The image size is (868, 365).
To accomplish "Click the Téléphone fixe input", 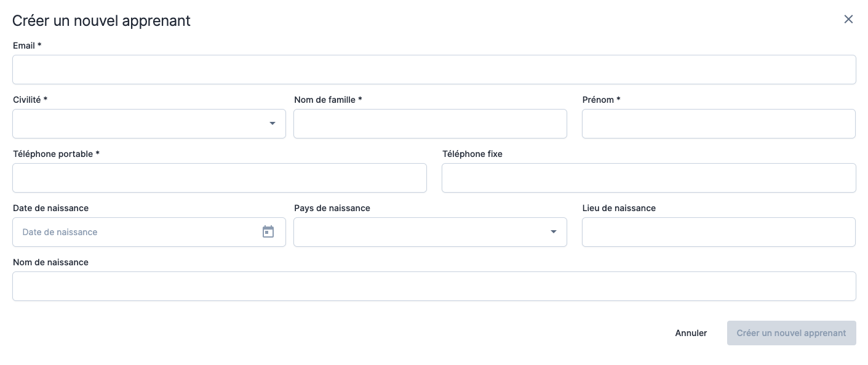I will (648, 178).
